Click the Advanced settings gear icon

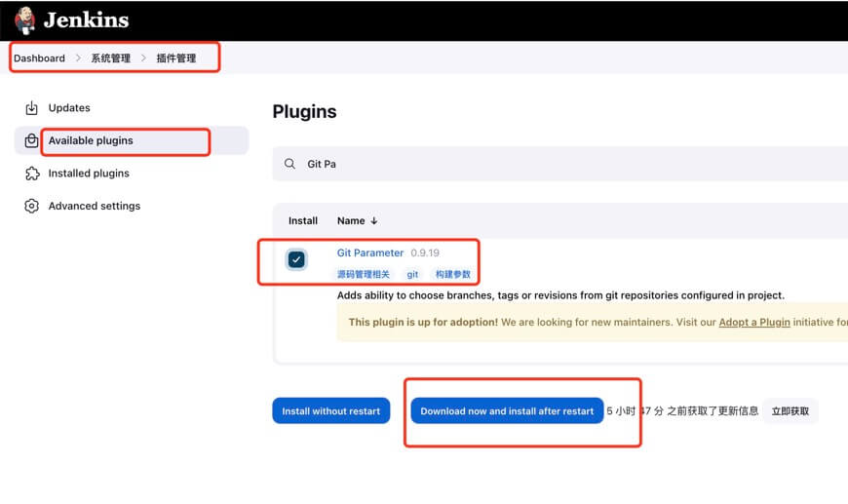click(32, 206)
